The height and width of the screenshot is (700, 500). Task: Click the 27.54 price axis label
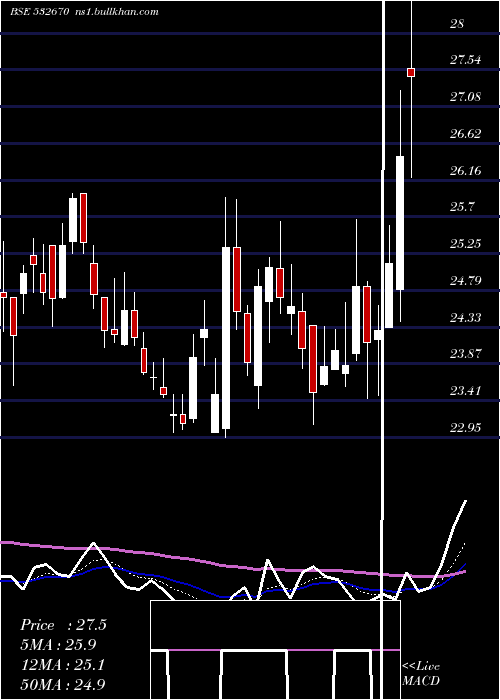pyautogui.click(x=465, y=60)
